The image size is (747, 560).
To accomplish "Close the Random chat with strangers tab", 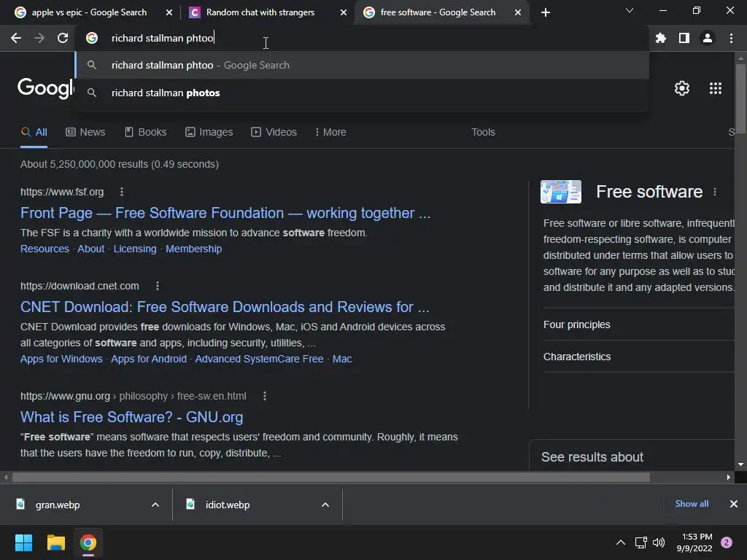I will (344, 12).
